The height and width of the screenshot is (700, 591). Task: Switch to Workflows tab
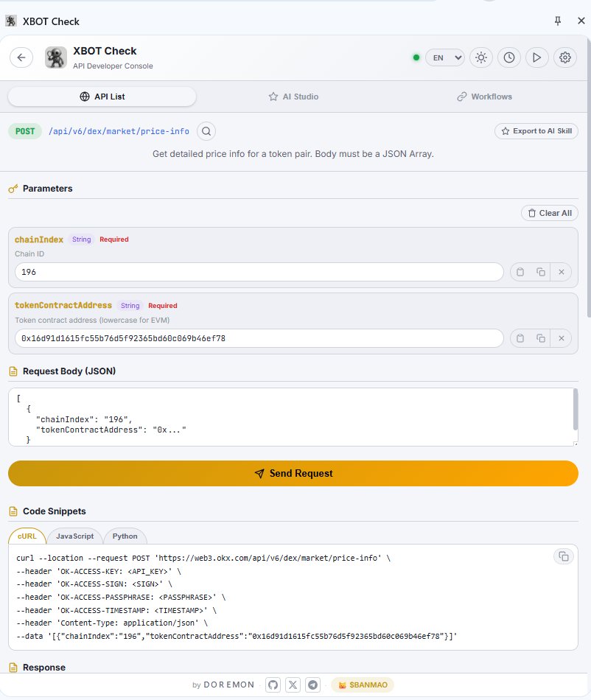pos(484,97)
